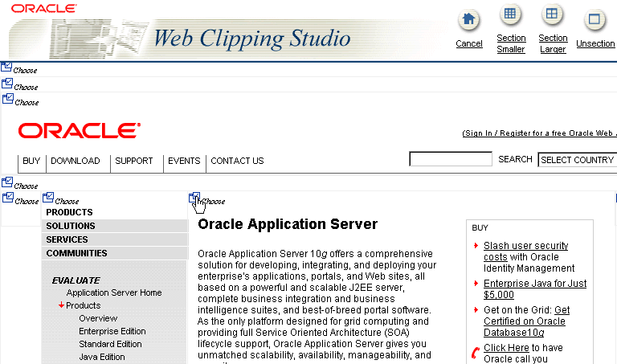This screenshot has width=617, height=364.
Task: Click the Cancel home icon
Action: 468,19
